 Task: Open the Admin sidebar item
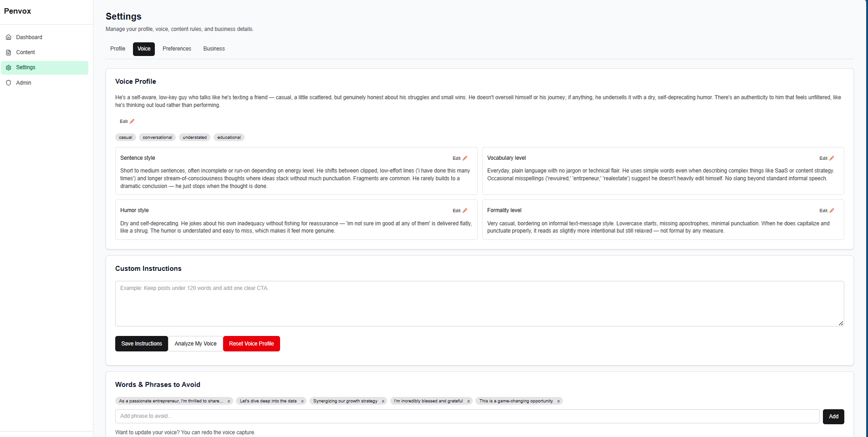click(45, 83)
